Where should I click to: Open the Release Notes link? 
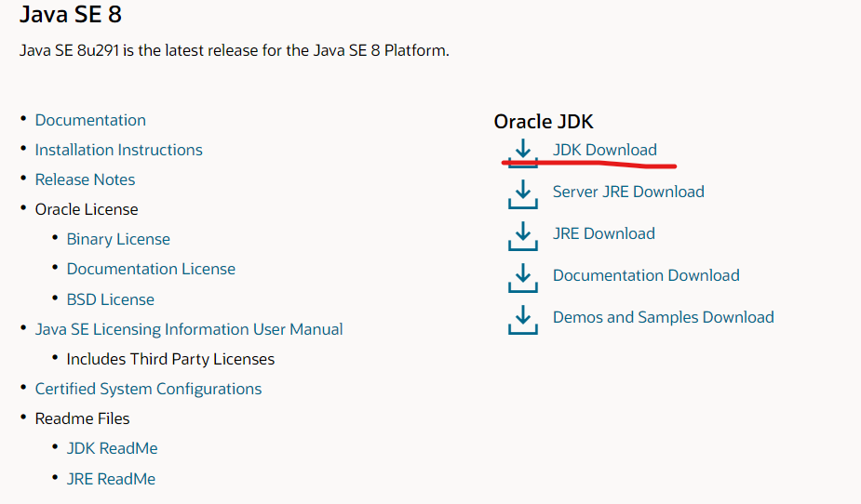[x=85, y=179]
